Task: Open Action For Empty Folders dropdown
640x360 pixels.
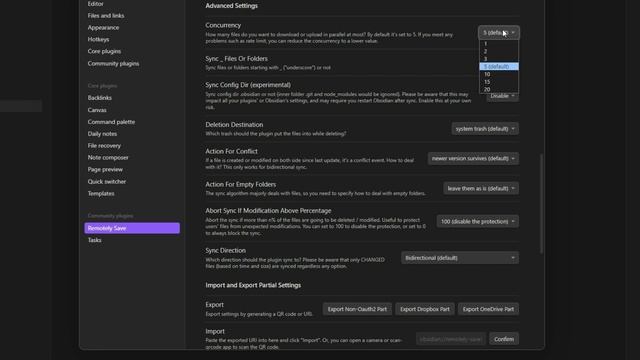Action: (481, 188)
